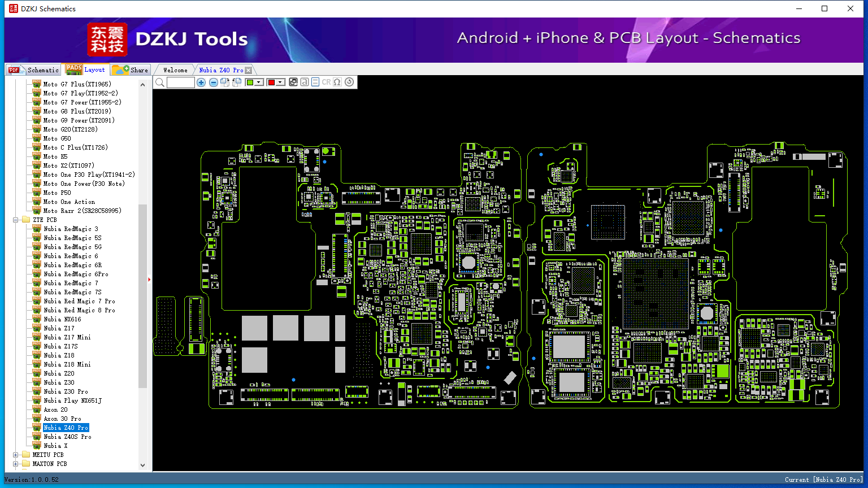Select the ZTE PCB folder label
868x488 pixels.
(45, 220)
